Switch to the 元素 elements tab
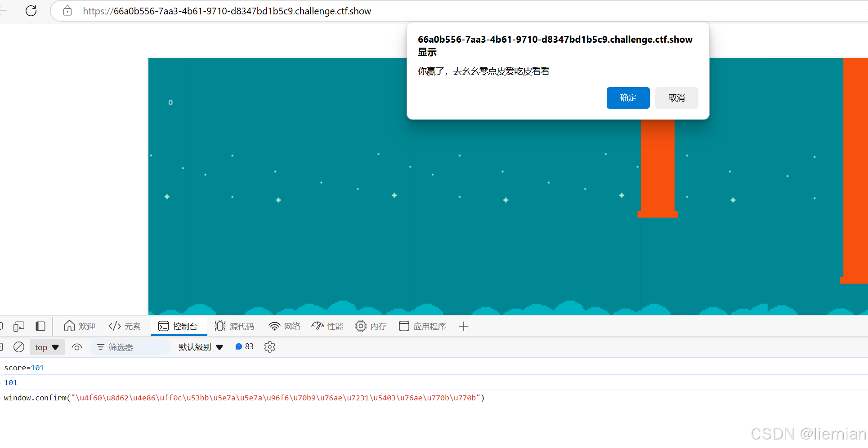 tap(125, 326)
